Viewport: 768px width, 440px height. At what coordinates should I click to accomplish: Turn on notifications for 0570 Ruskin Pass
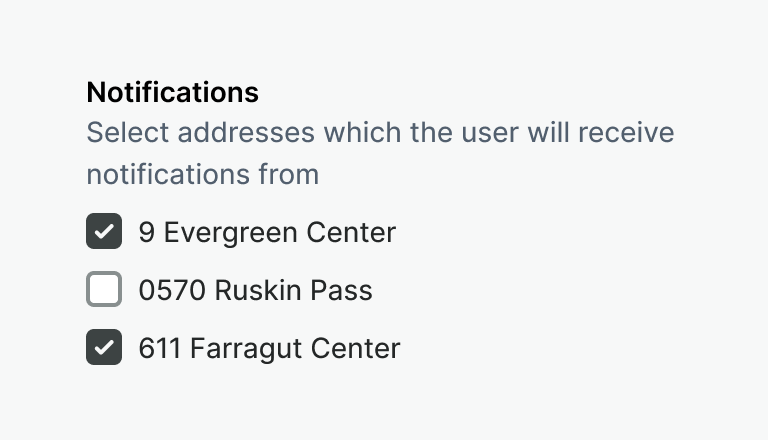click(x=104, y=290)
